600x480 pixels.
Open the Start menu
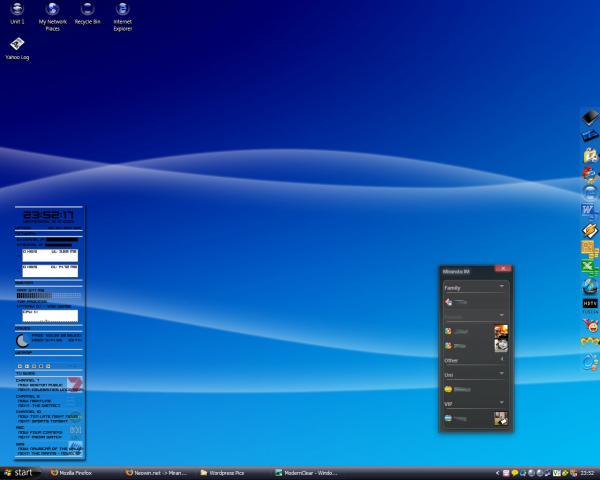click(x=20, y=473)
